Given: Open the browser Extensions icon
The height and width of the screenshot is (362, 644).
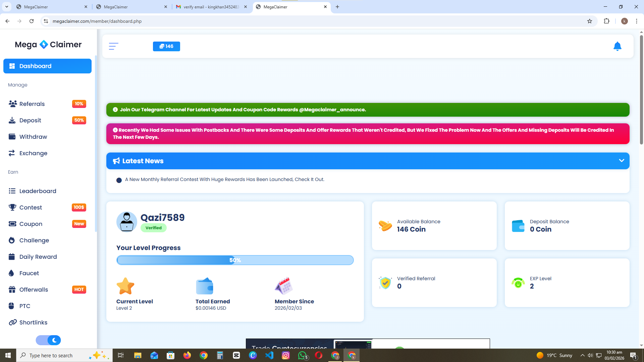Looking at the screenshot, I should click(x=606, y=21).
